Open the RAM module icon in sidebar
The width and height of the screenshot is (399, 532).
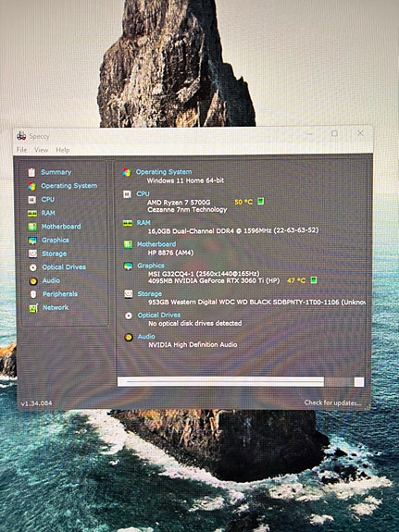(x=31, y=213)
